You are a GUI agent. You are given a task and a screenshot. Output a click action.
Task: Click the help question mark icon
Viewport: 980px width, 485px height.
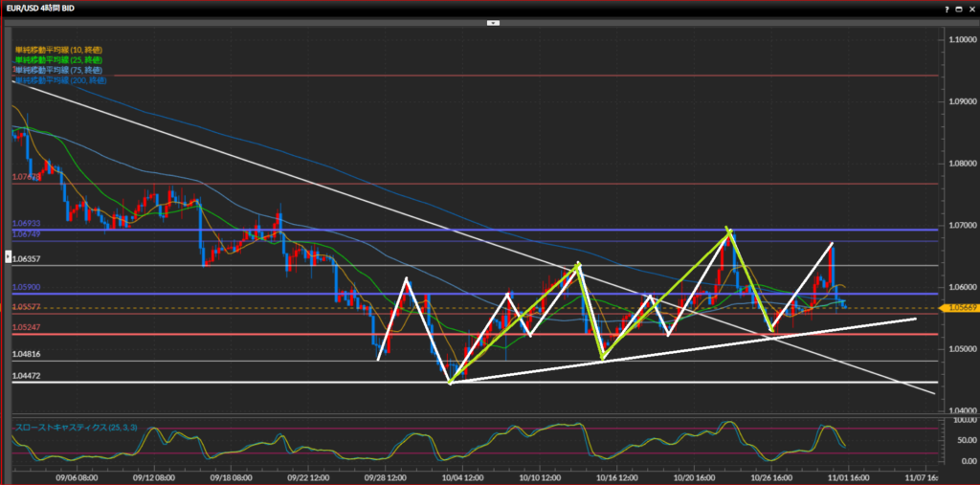[946, 9]
